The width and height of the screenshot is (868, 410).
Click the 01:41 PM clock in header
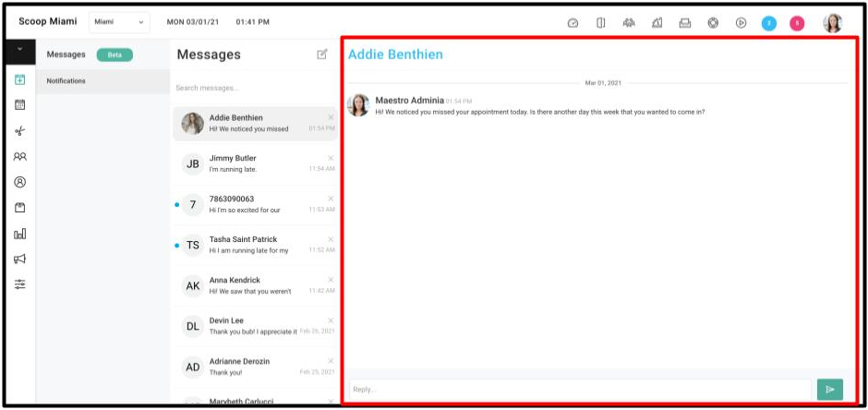point(252,22)
